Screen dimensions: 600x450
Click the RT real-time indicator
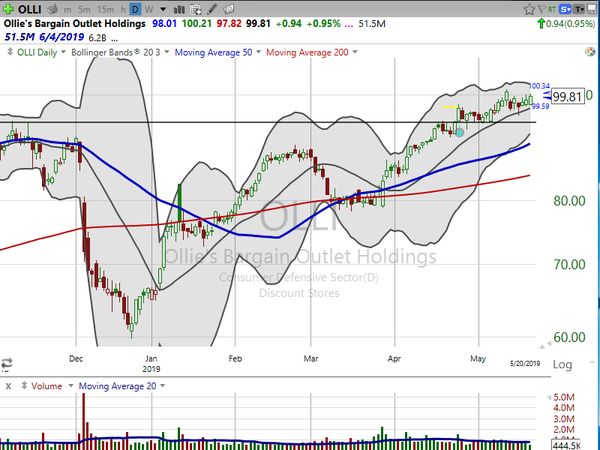[x=551, y=9]
